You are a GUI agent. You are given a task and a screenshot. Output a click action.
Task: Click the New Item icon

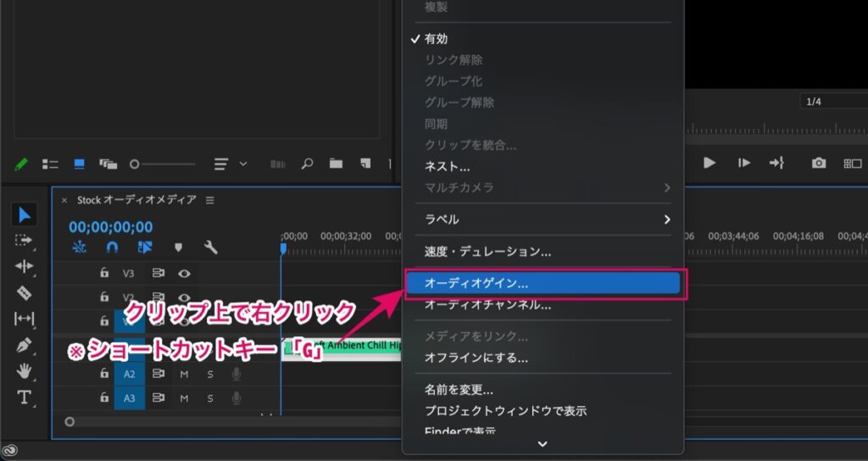365,164
